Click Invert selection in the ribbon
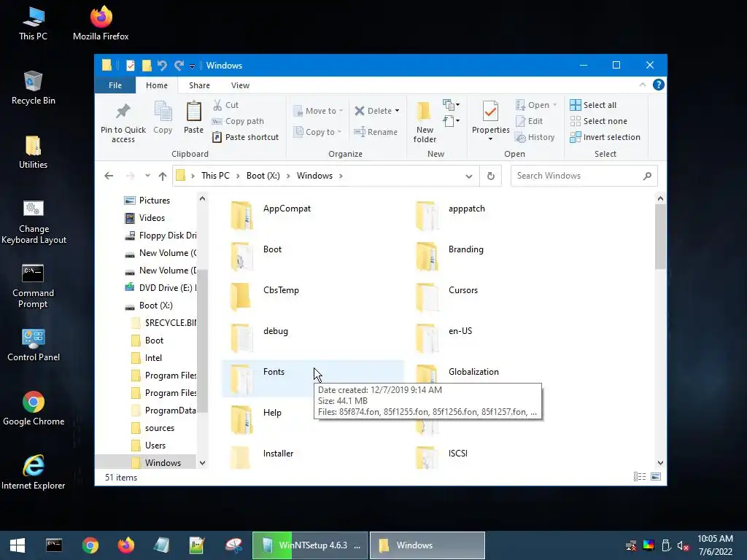This screenshot has height=560, width=747. click(x=605, y=137)
